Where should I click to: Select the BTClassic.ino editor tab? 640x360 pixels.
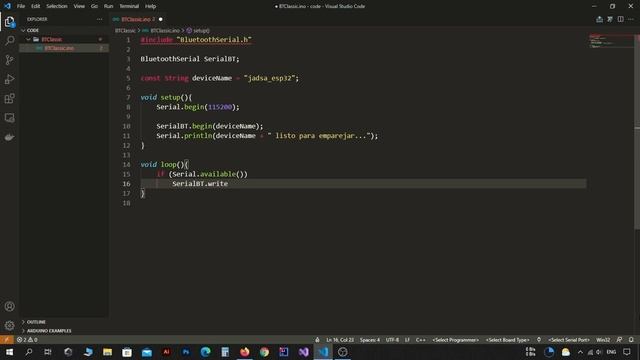[137, 19]
